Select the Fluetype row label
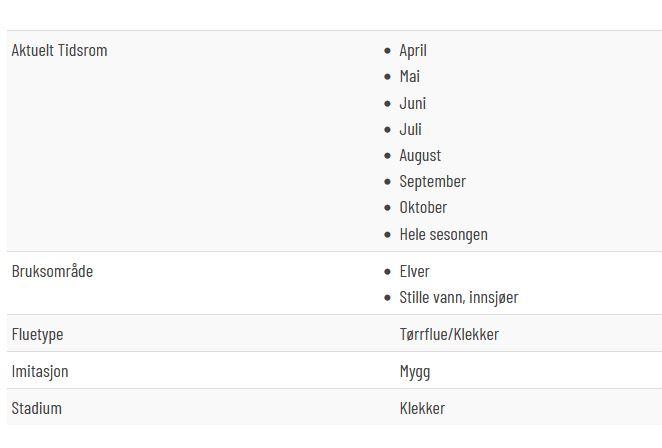Image resolution: width=662 pixels, height=448 pixels. 38,335
